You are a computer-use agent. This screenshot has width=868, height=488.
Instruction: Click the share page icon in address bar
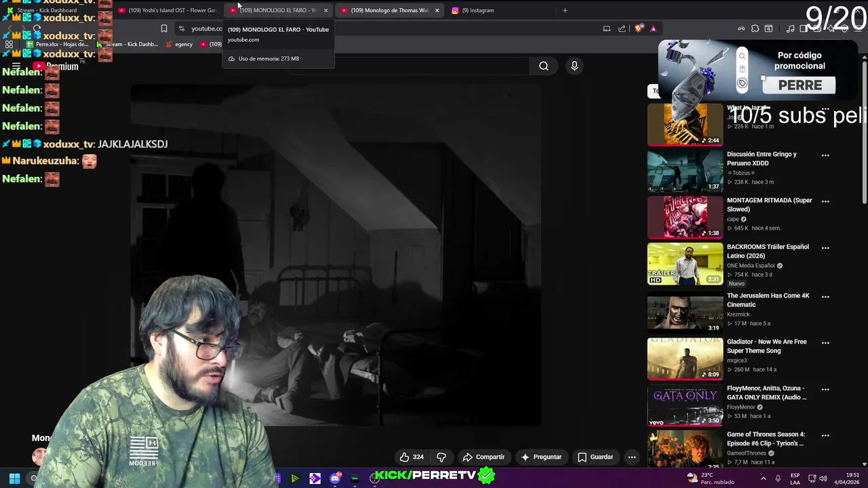point(622,28)
